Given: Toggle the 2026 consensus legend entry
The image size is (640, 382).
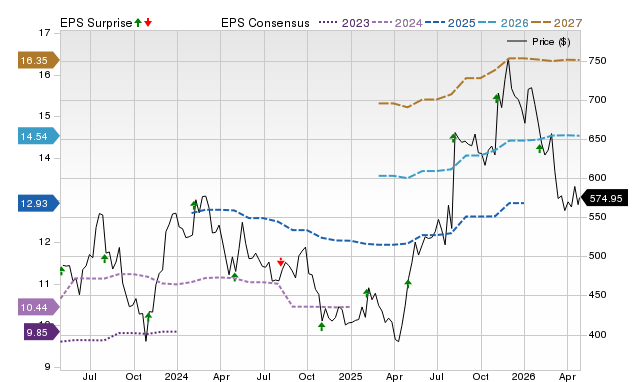Looking at the screenshot, I should 503,23.
